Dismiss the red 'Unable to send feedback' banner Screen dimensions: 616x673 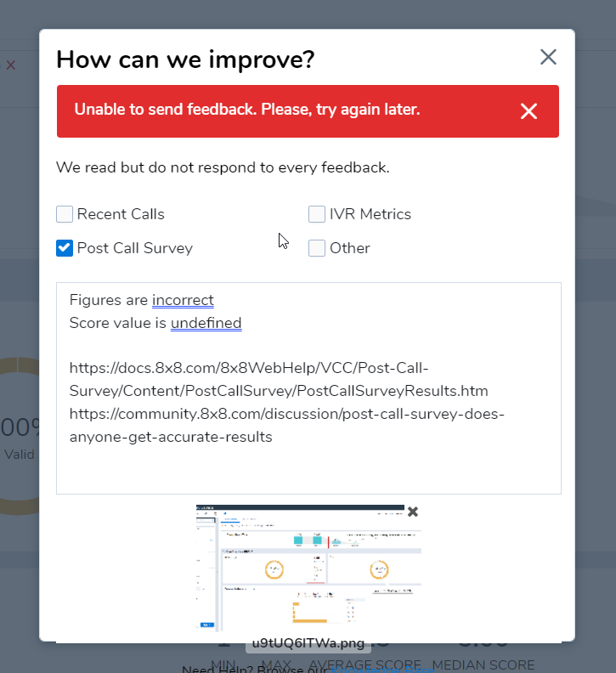pos(528,111)
